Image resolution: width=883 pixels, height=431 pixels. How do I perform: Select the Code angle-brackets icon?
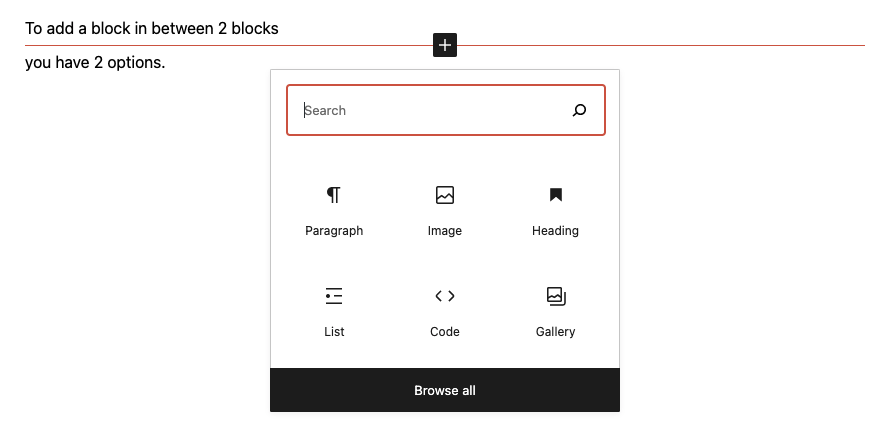point(445,296)
